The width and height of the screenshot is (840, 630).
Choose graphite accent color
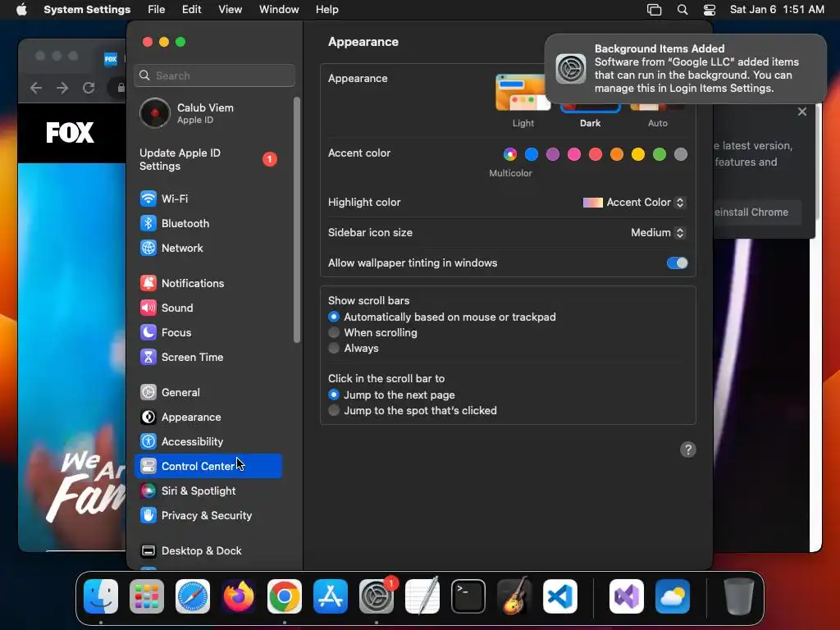[x=681, y=154]
